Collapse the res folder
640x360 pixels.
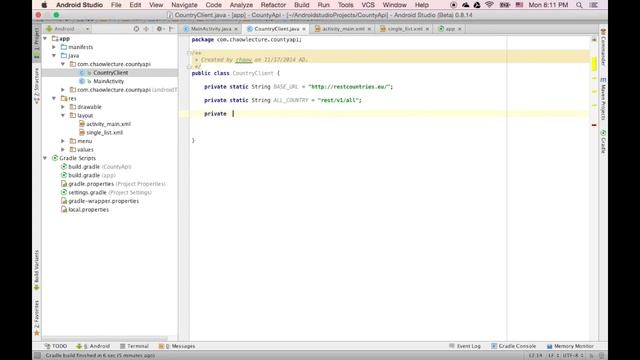(x=54, y=98)
